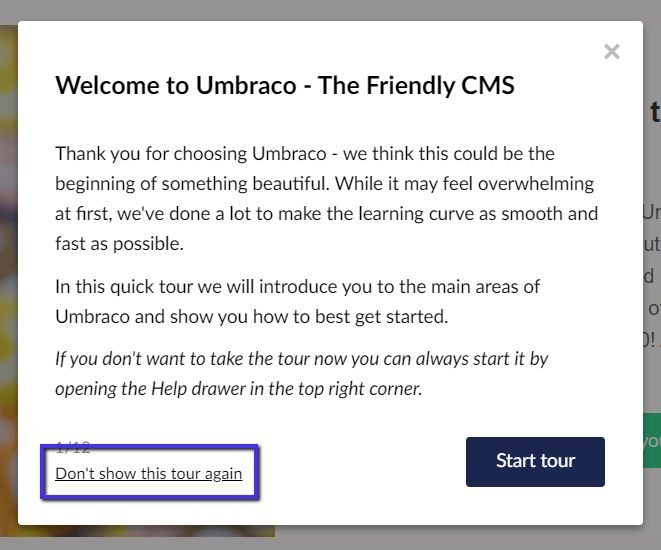Click the "Welcome to Umbraco" heading
This screenshot has height=550, width=661.
[284, 85]
